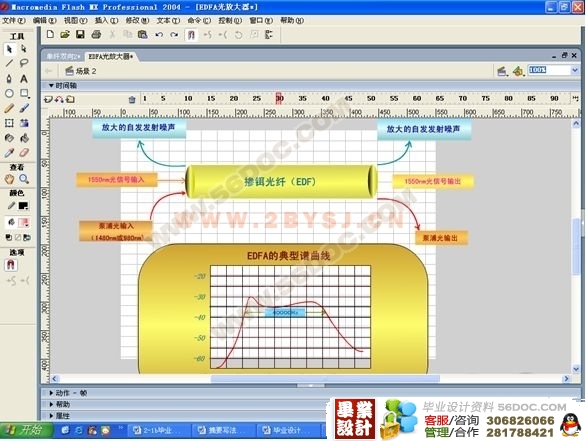Screen dimensions: 586x441
Task: Open the 修改 menu
Action: [x=137, y=20]
